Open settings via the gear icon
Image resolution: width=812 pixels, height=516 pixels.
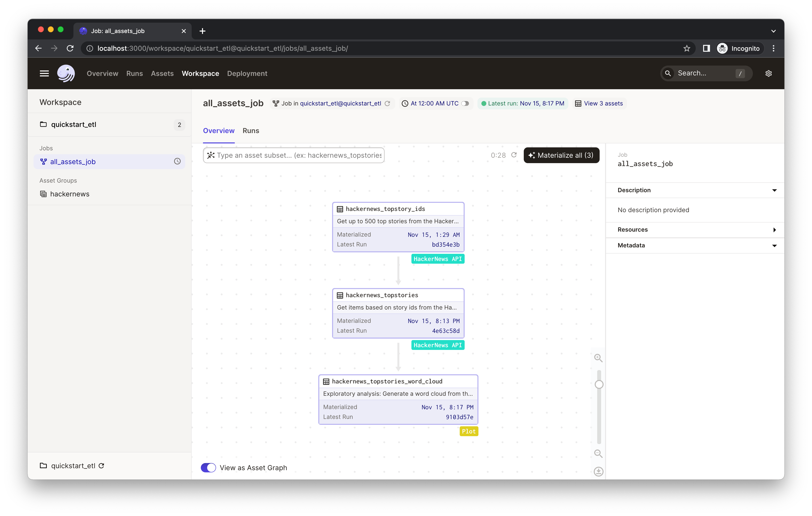768,73
